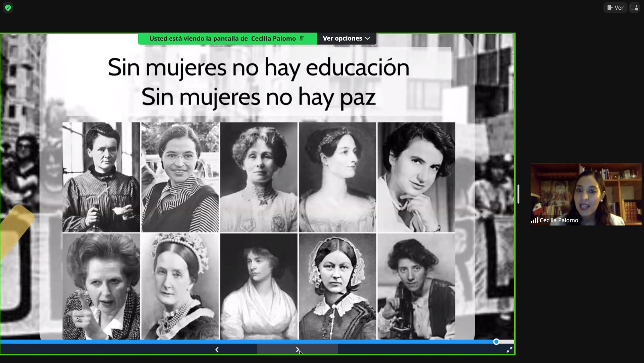Advance to the next slide arrow

coord(297,350)
